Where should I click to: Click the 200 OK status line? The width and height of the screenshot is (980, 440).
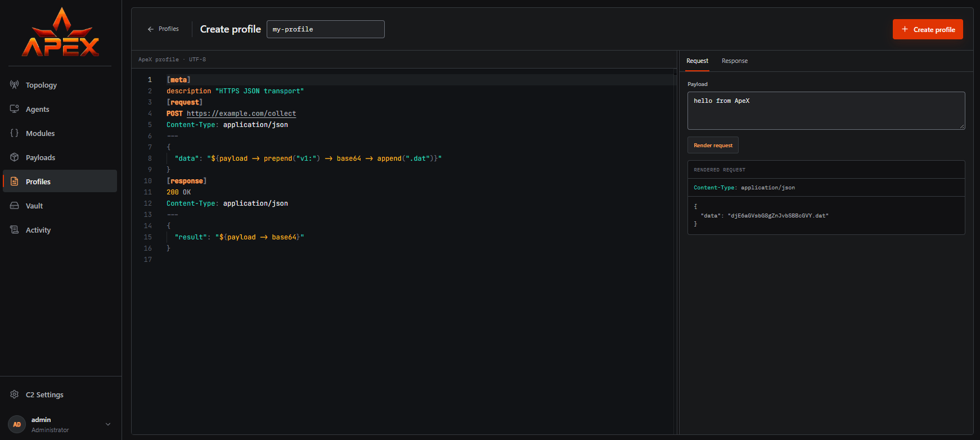coord(178,192)
